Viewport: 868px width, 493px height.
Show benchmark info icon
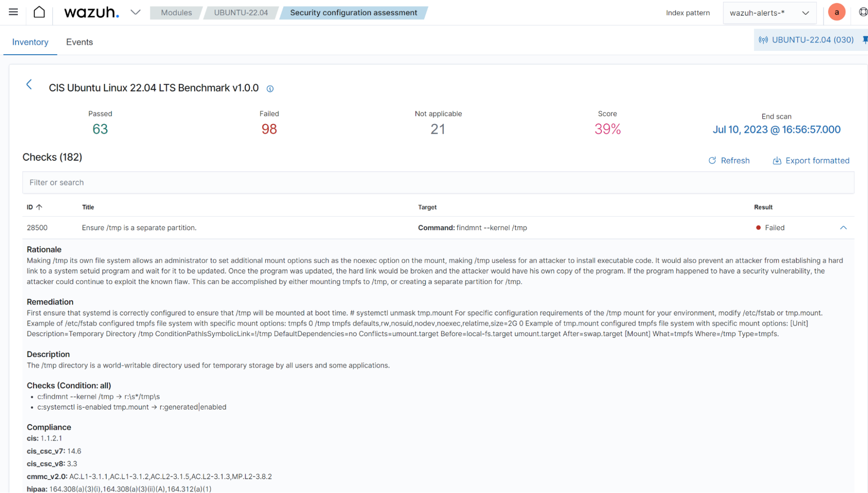pos(270,89)
